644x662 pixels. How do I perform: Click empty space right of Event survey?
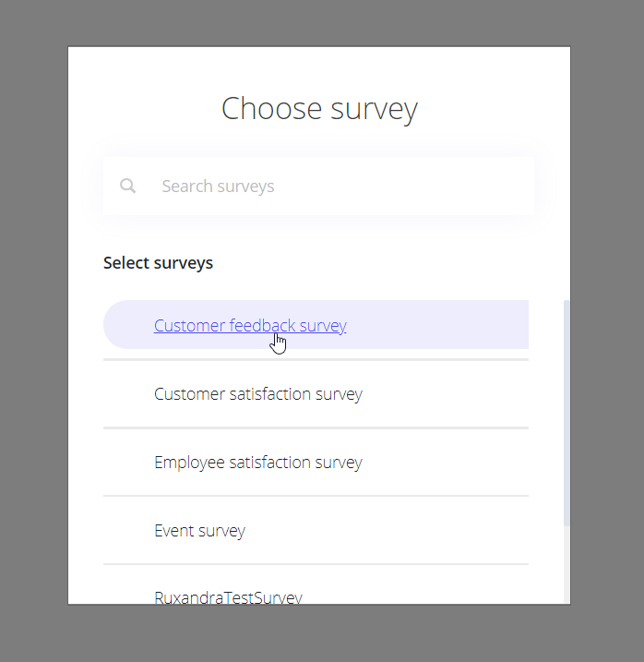[x=387, y=531]
